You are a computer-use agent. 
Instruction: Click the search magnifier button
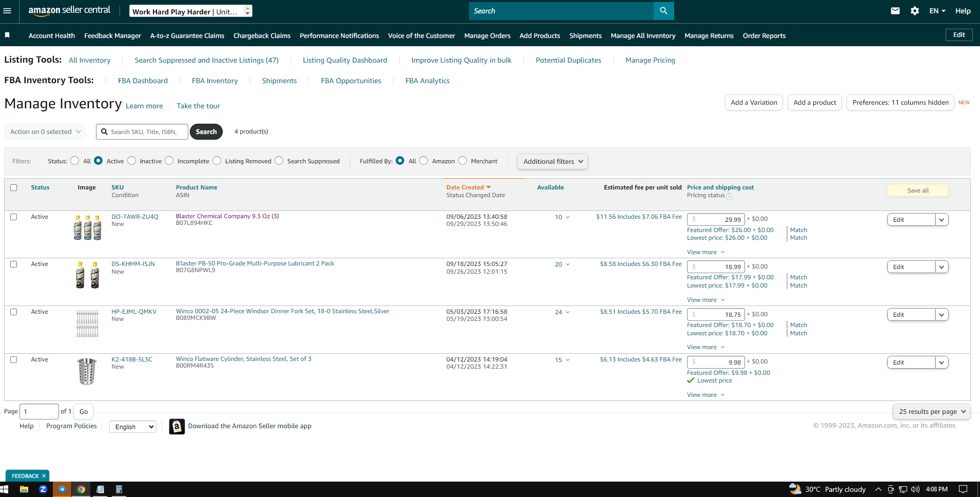(x=663, y=11)
